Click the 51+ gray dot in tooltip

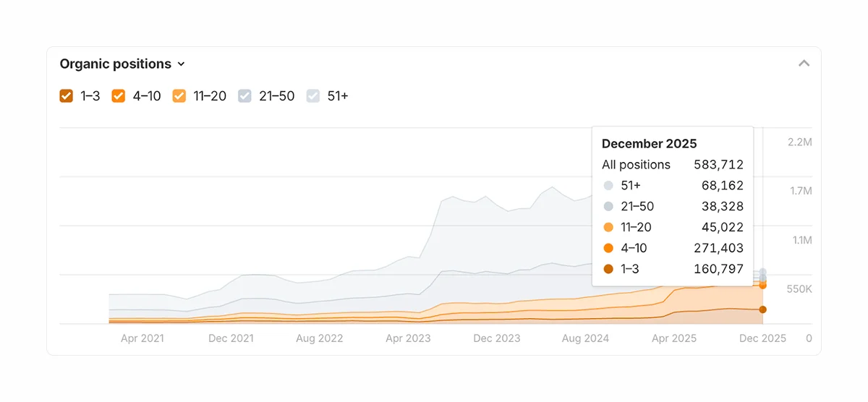(608, 186)
